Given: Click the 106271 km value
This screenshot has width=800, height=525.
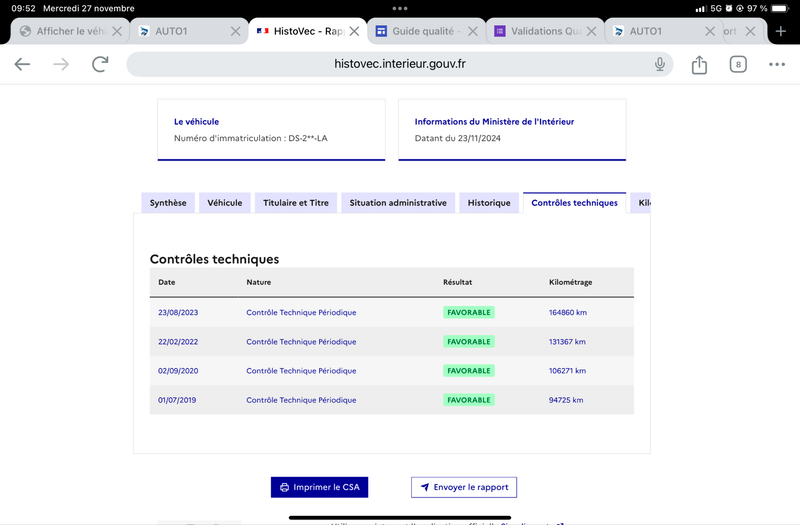Looking at the screenshot, I should tap(567, 371).
